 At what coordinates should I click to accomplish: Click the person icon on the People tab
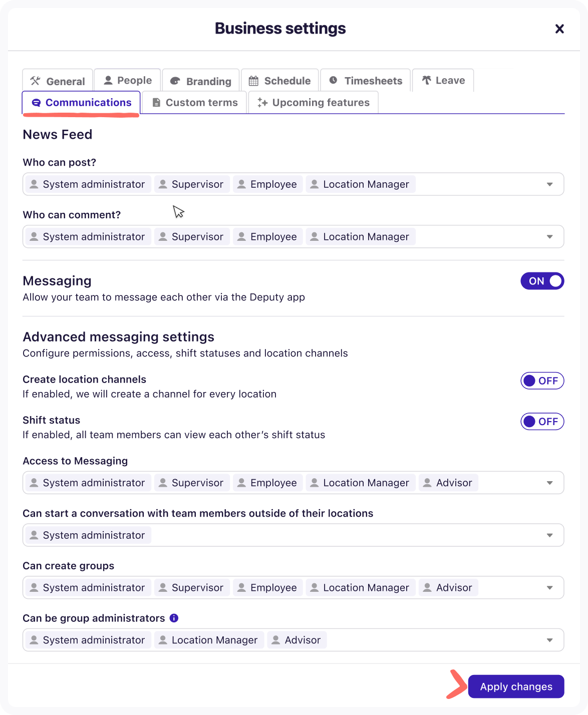[x=107, y=79]
